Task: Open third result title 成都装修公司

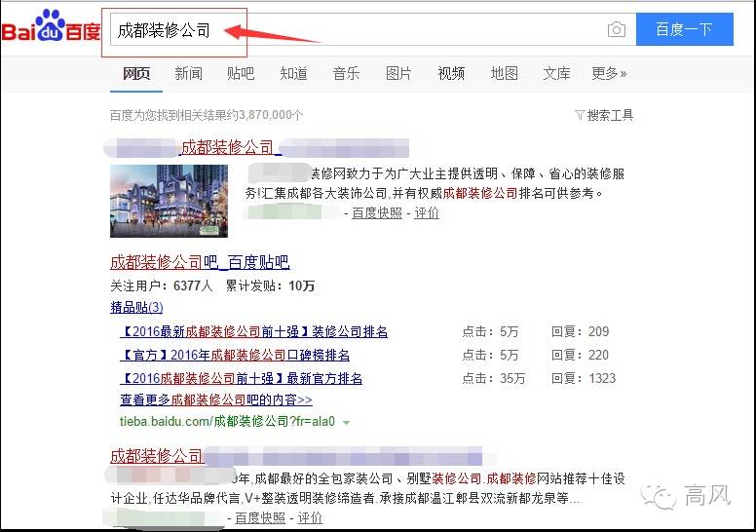Action: click(x=156, y=456)
